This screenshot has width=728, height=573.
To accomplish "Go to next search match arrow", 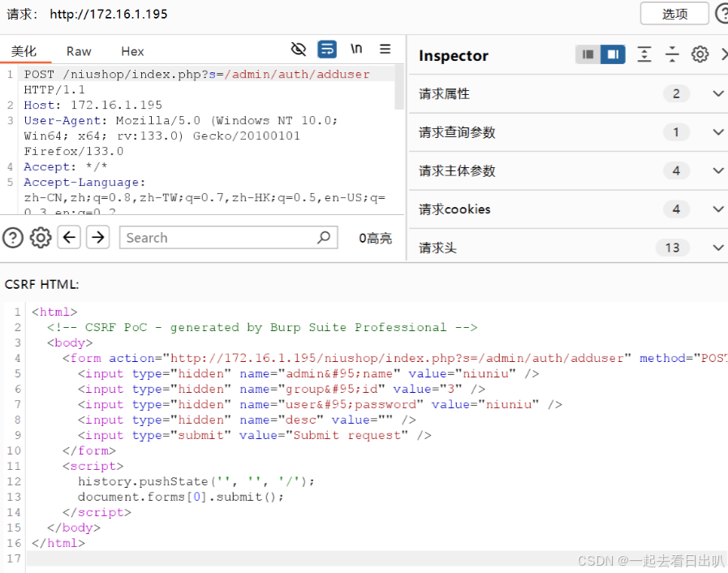I will (98, 238).
